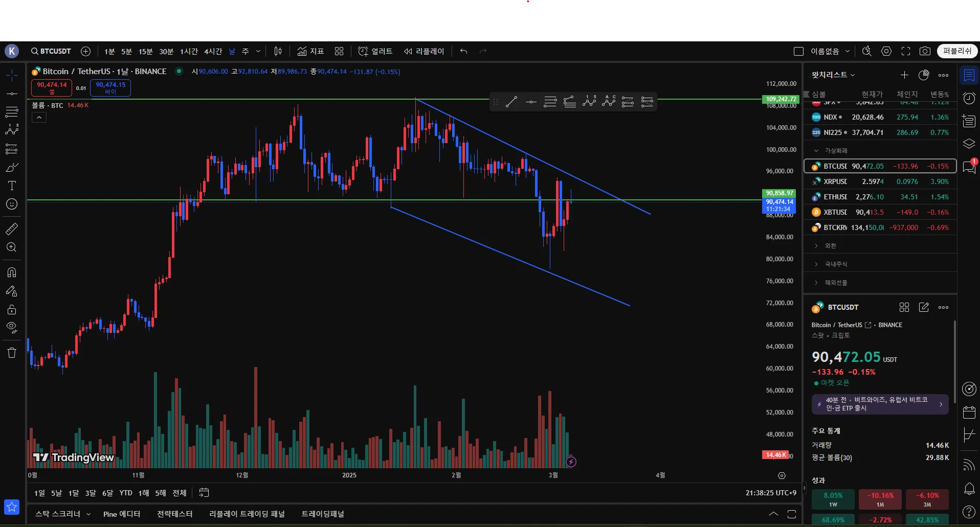The height and width of the screenshot is (527, 980).
Task: Open the candlestick chart style picker
Action: tap(278, 51)
